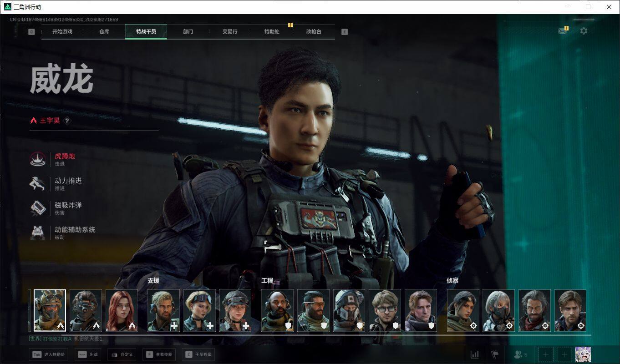
Task: Click the first empty squad slot plus
Action: tap(546, 354)
